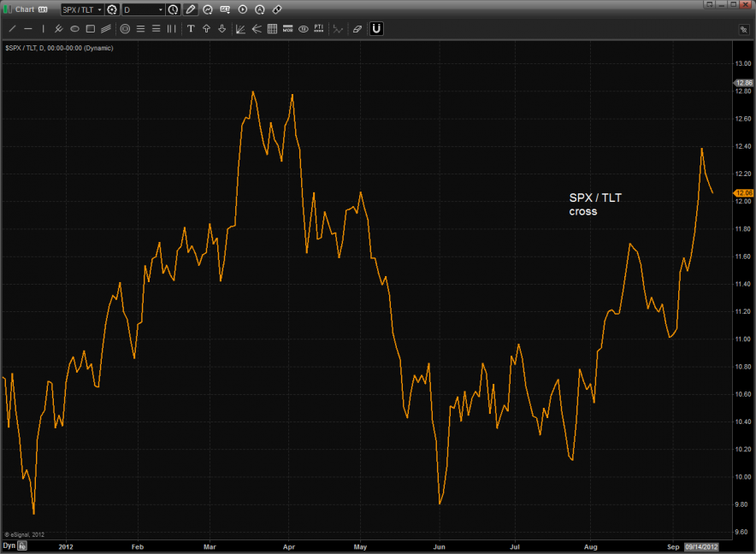This screenshot has width=756, height=554.
Task: Open the Chart window title menu
Action: (x=26, y=9)
